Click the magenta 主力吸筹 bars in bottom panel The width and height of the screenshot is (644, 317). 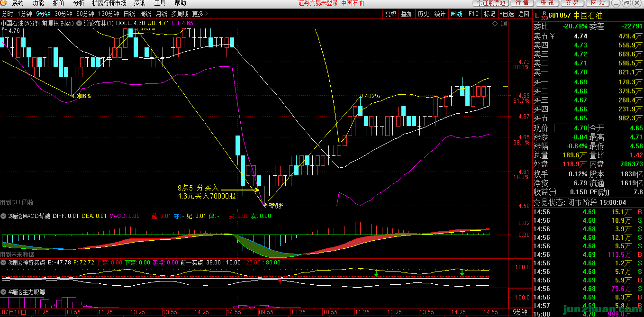click(66, 302)
